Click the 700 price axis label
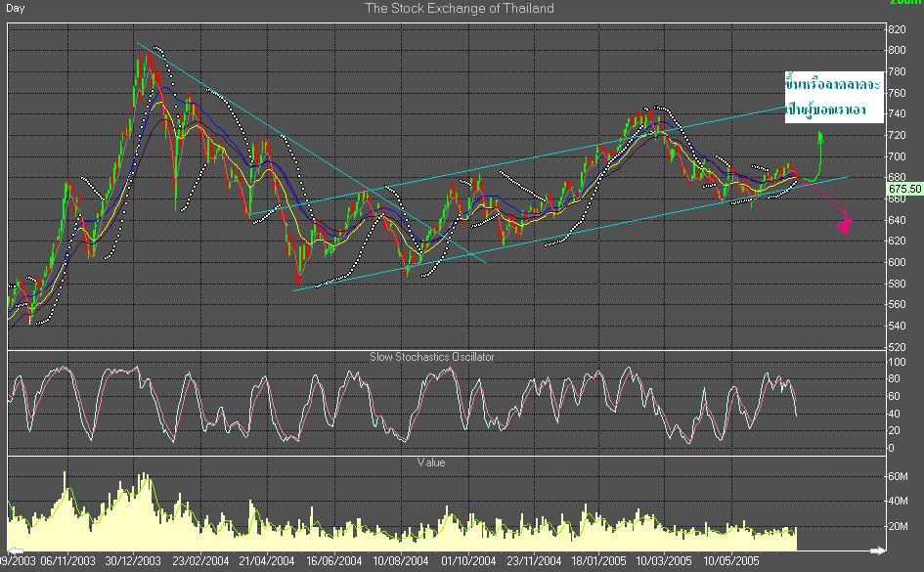The image size is (924, 572). [x=897, y=156]
